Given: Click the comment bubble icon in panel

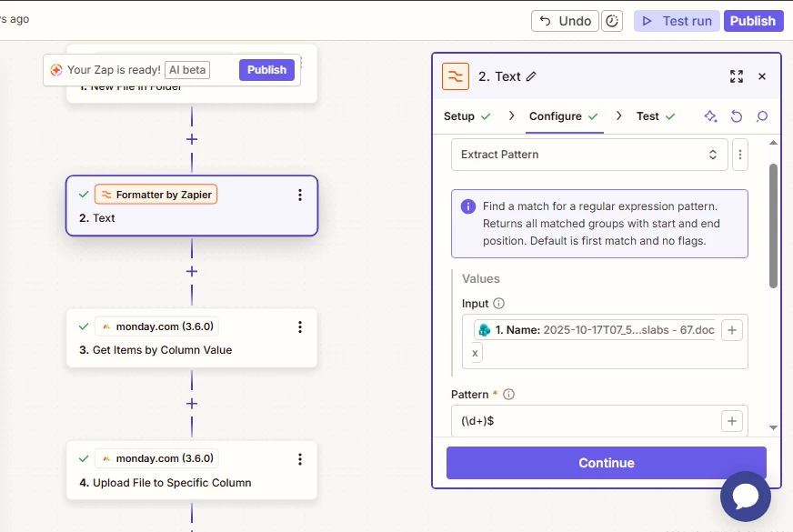Looking at the screenshot, I should pos(762,116).
